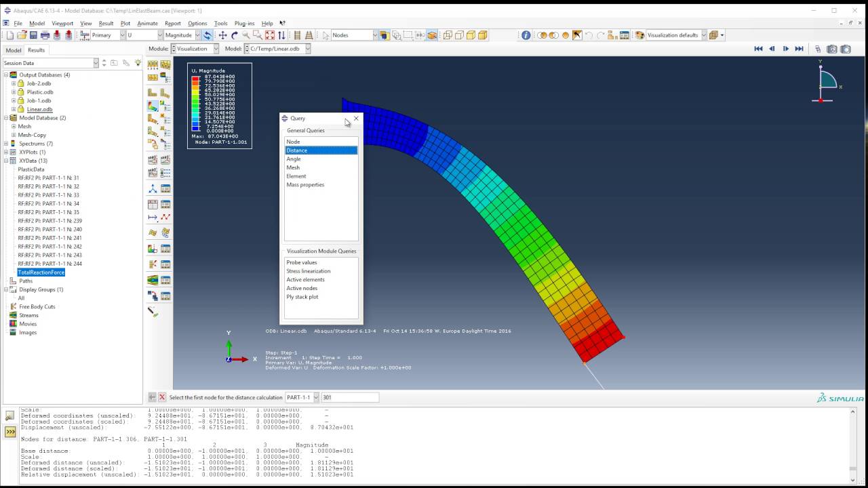
Task: Close the Query dialog
Action: (356, 119)
